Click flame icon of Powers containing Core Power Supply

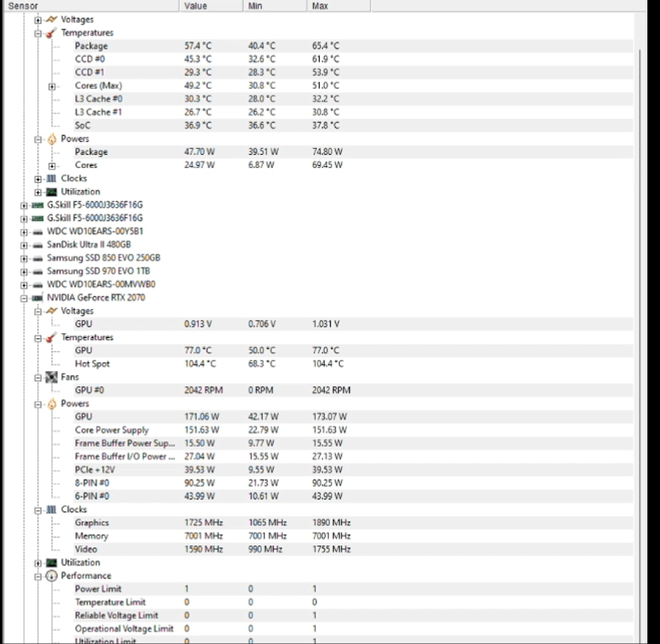click(x=51, y=404)
